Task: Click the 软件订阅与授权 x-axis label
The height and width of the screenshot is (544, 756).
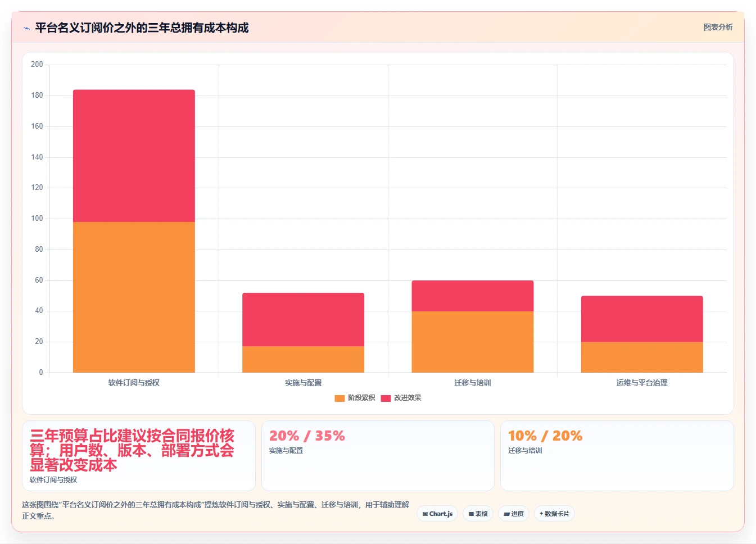Action: point(134,383)
